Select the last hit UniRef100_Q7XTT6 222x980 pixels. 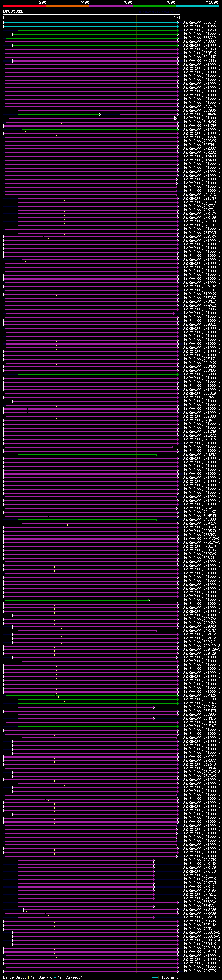(x=199, y=971)
